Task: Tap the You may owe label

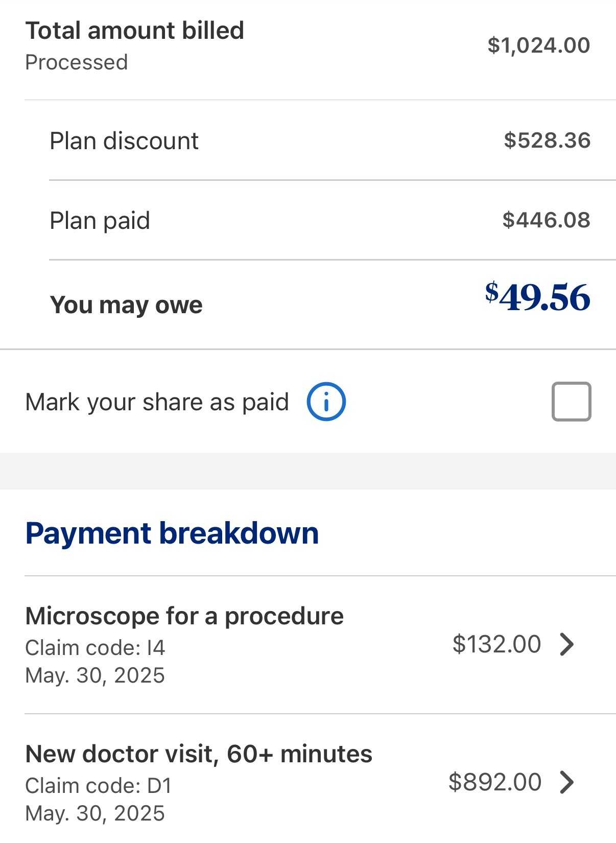Action: click(x=126, y=305)
